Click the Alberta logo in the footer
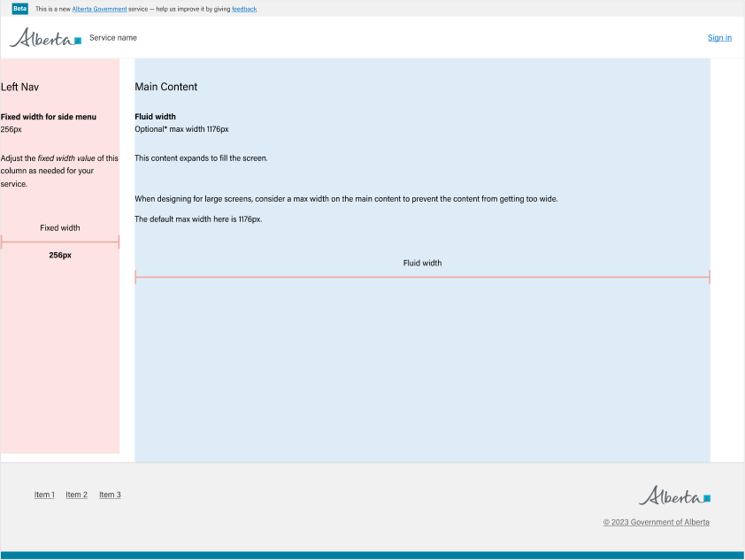The height and width of the screenshot is (560, 745). [x=674, y=495]
